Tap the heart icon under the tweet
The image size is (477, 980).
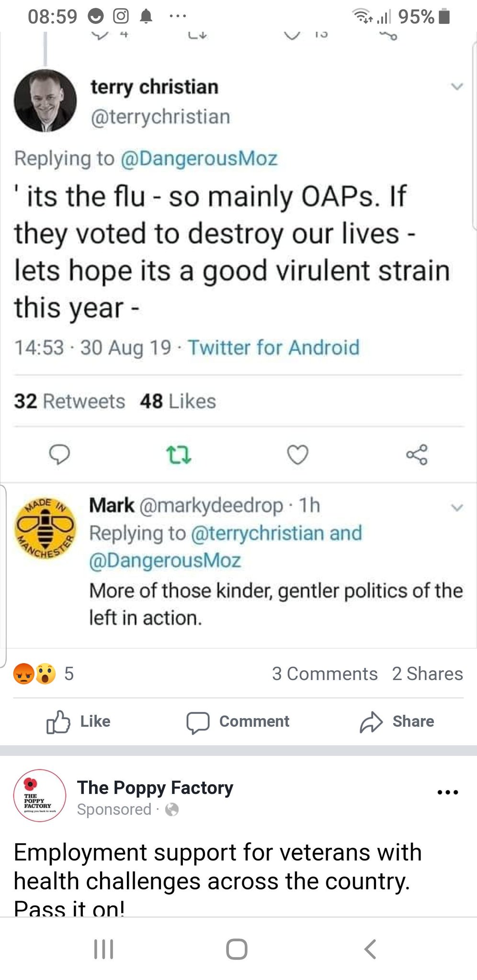coord(297,455)
